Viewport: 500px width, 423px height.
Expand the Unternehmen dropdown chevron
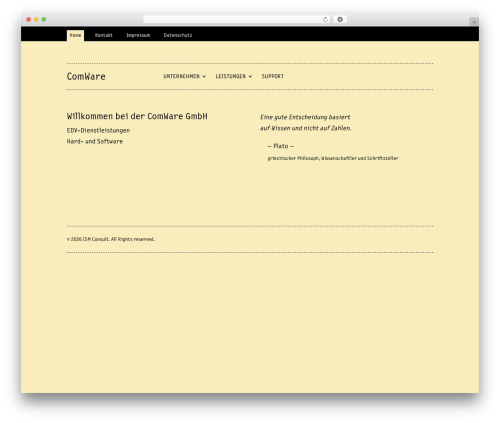pyautogui.click(x=204, y=77)
